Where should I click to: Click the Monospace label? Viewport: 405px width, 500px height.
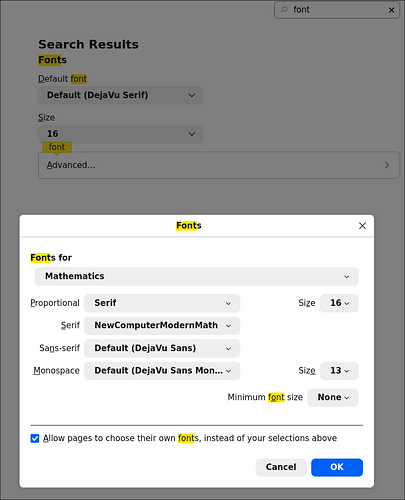(56, 371)
